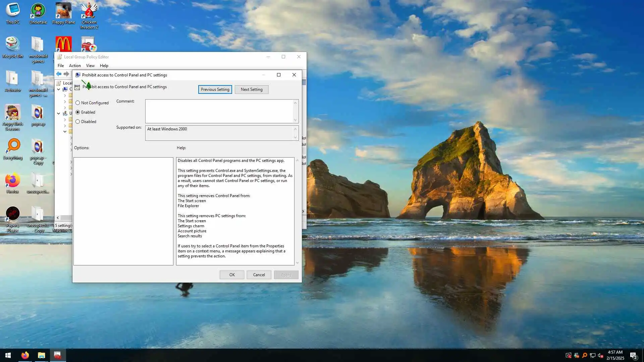The height and width of the screenshot is (362, 644).
Task: Collapse the User Configuration tree node
Action: 58,113
